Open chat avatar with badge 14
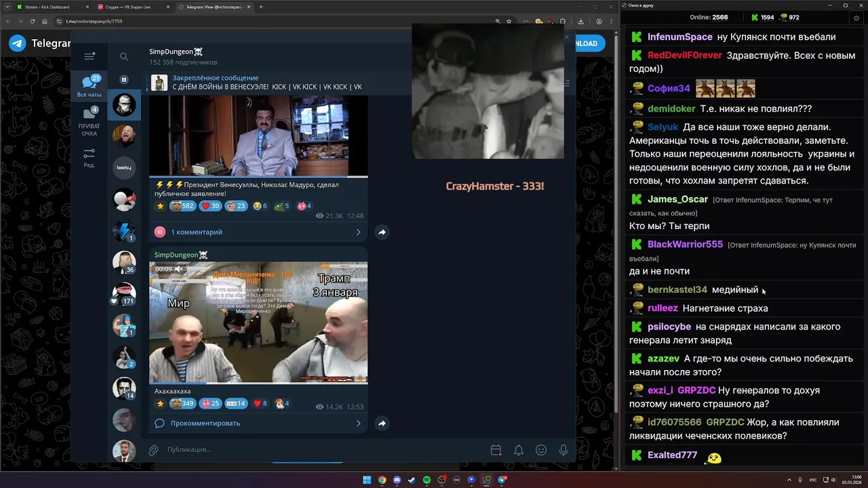868x488 pixels. point(124,388)
